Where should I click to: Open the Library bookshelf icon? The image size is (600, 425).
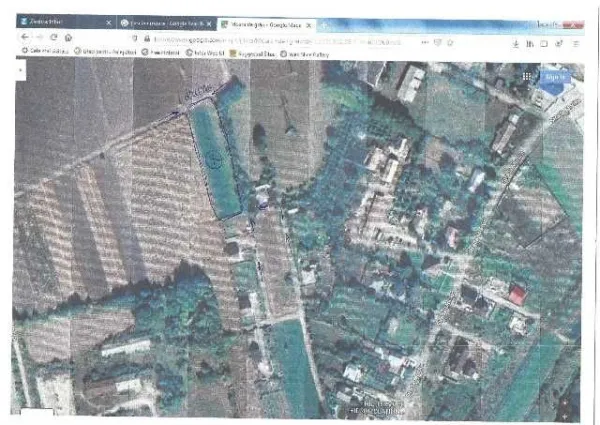pyautogui.click(x=530, y=44)
